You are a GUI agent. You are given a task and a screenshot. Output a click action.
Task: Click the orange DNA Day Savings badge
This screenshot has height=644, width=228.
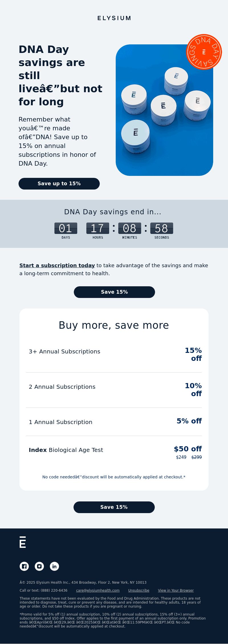click(204, 52)
